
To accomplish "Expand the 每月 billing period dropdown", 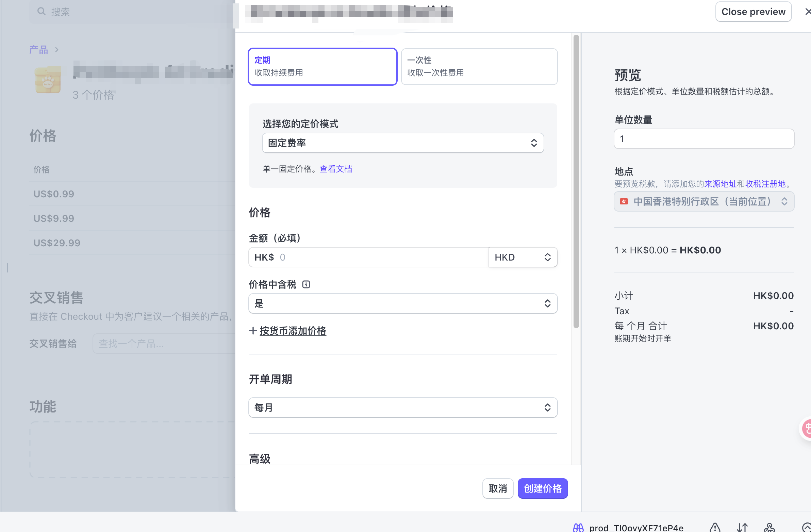I will (x=402, y=407).
